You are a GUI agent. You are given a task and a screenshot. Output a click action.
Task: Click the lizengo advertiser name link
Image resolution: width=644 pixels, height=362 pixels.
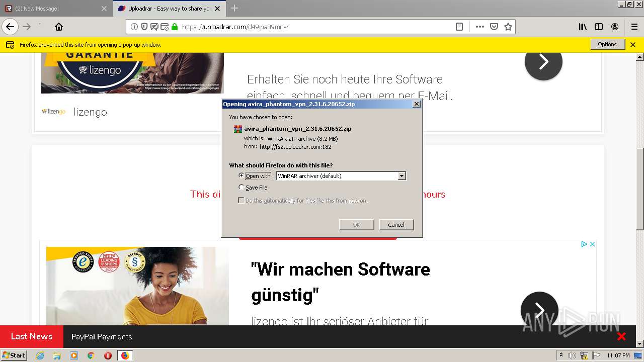coord(90,112)
